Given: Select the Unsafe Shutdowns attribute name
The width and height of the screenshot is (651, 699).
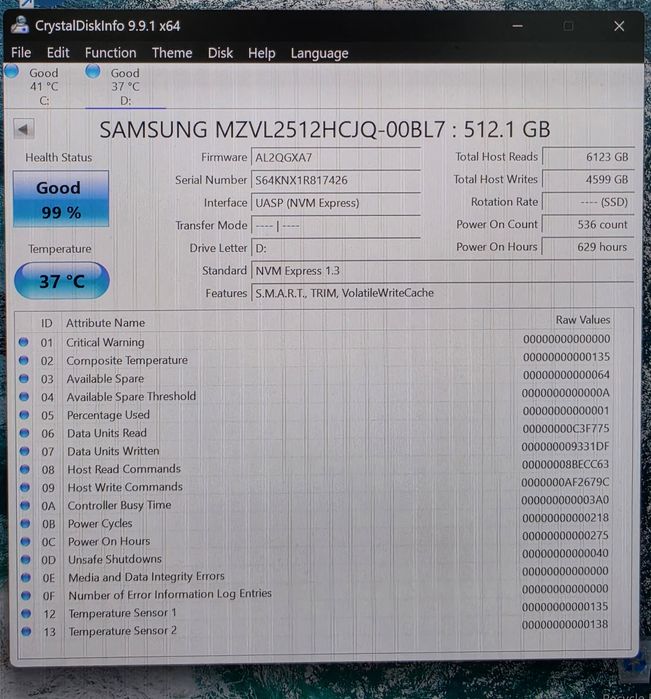Looking at the screenshot, I should click(x=115, y=559).
